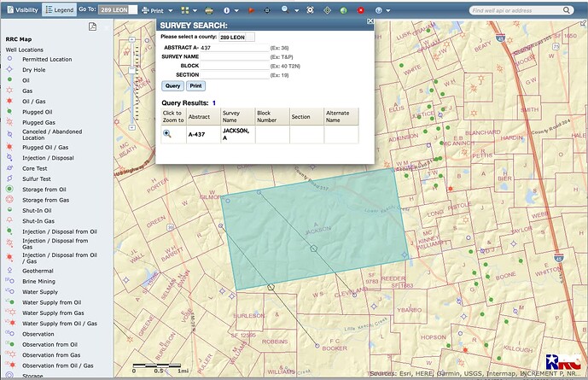Viewport: 588px width, 380px height.
Task: Click the black target locate icon
Action: pos(267,10)
